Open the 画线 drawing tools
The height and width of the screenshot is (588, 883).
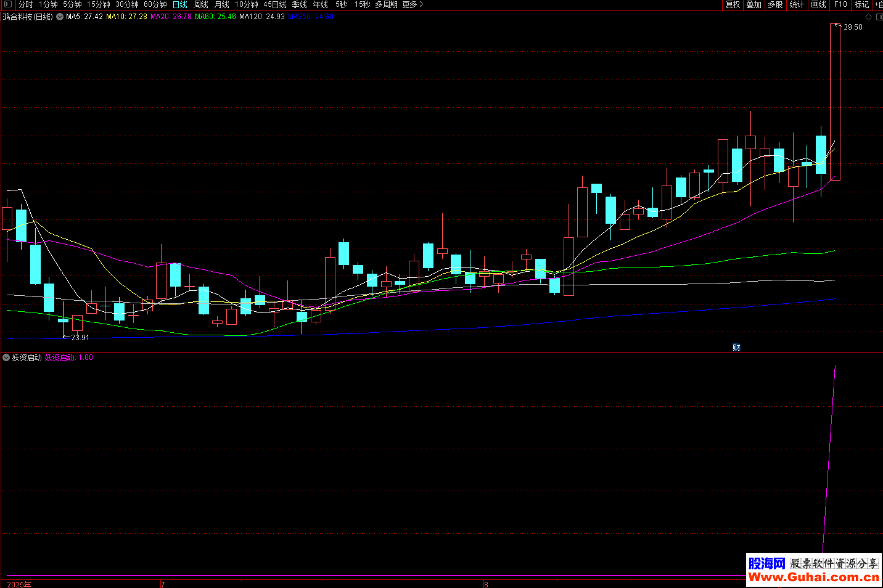coord(818,4)
